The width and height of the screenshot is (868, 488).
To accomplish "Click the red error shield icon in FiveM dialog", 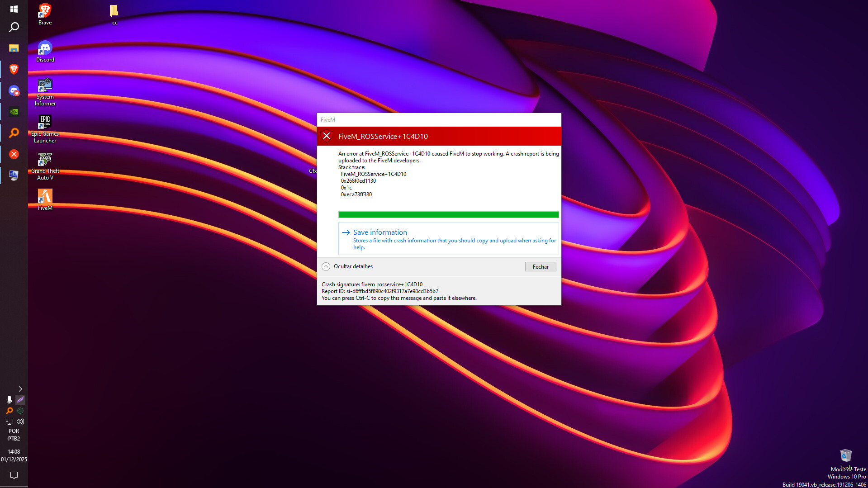I will [327, 136].
